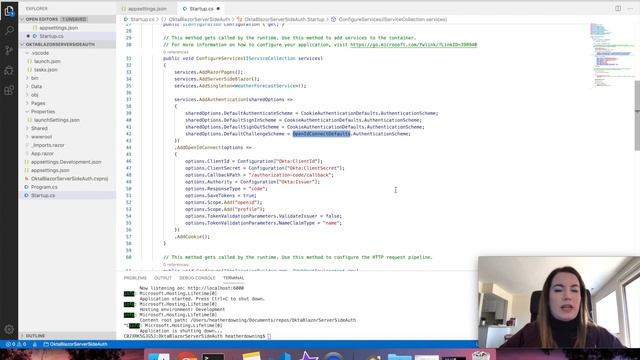The width and height of the screenshot is (640, 360).
Task: Select appsettings.json under Open Editors
Action: (x=58, y=28)
